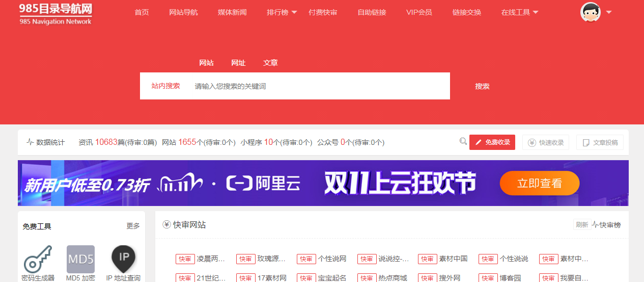Open the 个性说网 site link
The image size is (644, 282).
tap(332, 259)
